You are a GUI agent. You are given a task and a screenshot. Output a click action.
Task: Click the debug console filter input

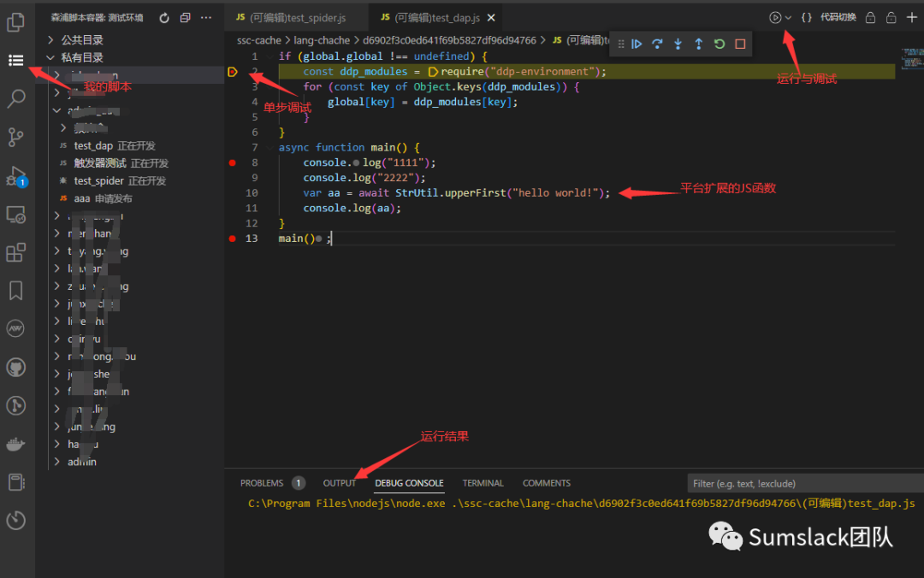coord(806,483)
